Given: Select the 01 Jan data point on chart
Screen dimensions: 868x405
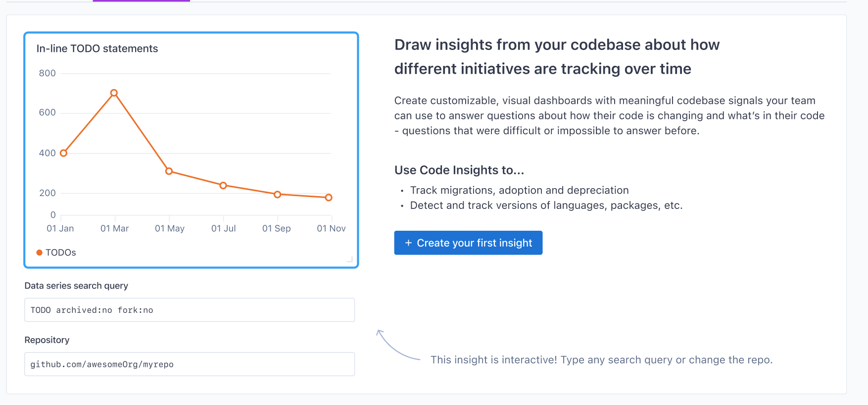Looking at the screenshot, I should (x=63, y=153).
